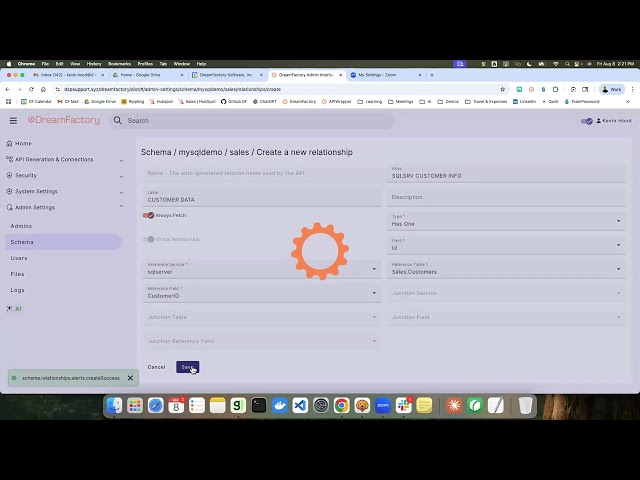Open the Reference Table dropdown
The image size is (640, 480).
coord(506,269)
